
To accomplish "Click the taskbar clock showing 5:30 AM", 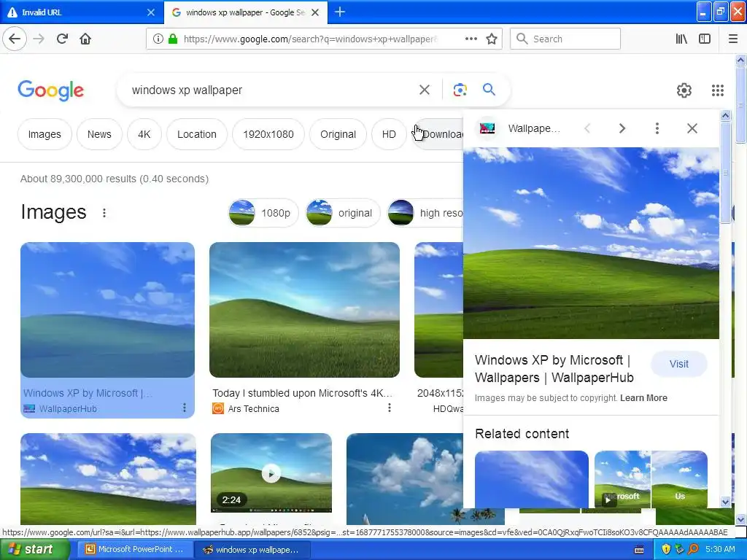I will (x=720, y=549).
